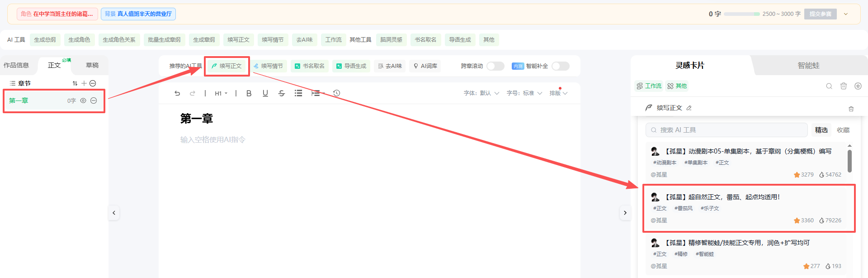
Task: Delete the 续写正文 card using its trash icon
Action: tap(851, 109)
